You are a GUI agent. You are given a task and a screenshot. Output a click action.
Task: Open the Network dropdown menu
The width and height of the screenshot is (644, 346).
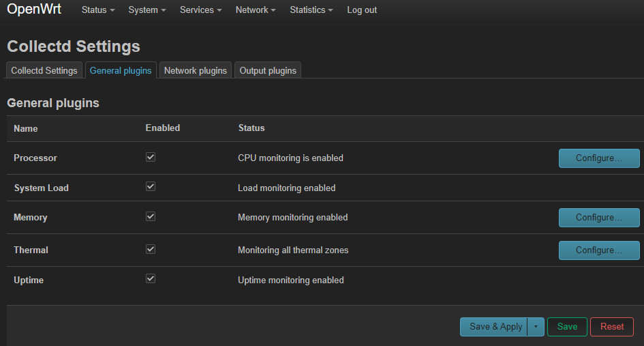256,10
